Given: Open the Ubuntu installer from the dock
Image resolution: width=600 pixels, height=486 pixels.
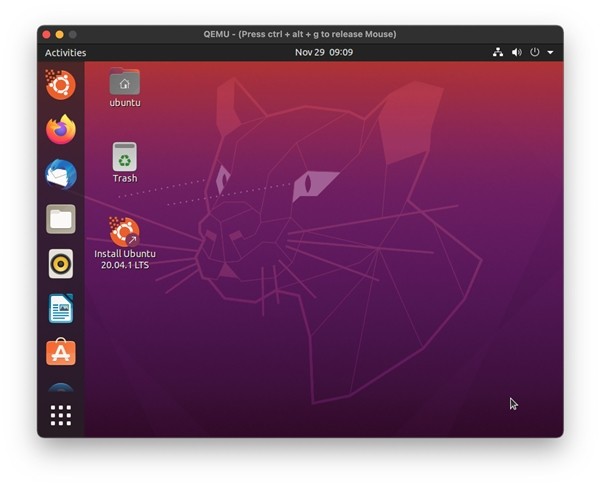Looking at the screenshot, I should tap(60, 85).
